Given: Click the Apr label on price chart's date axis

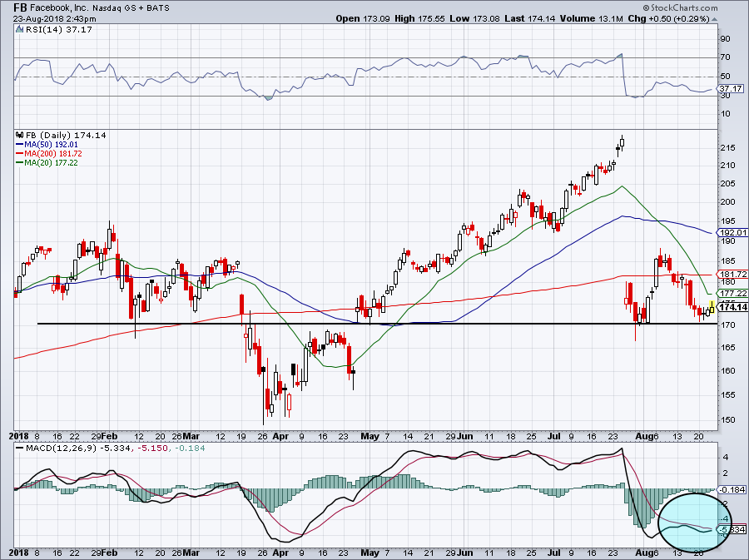Looking at the screenshot, I should pyautogui.click(x=280, y=436).
